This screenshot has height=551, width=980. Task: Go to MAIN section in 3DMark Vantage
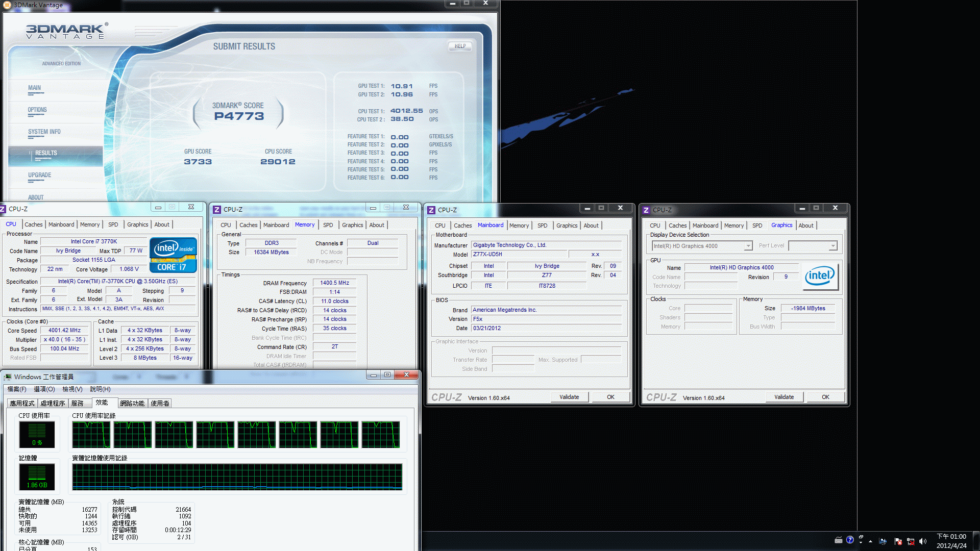pos(35,88)
